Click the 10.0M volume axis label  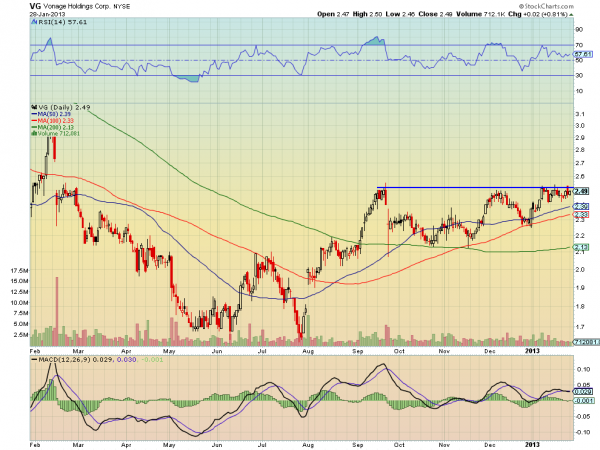pyautogui.click(x=19, y=303)
